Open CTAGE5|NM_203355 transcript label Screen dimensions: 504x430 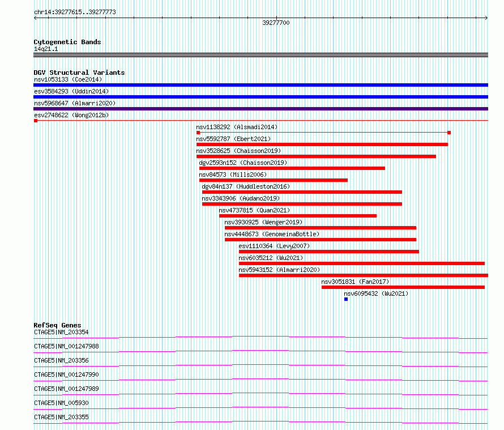61,417
